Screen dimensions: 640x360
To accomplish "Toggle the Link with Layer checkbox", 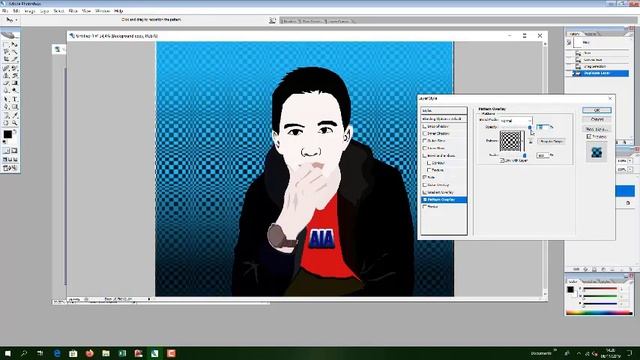I will coord(502,160).
